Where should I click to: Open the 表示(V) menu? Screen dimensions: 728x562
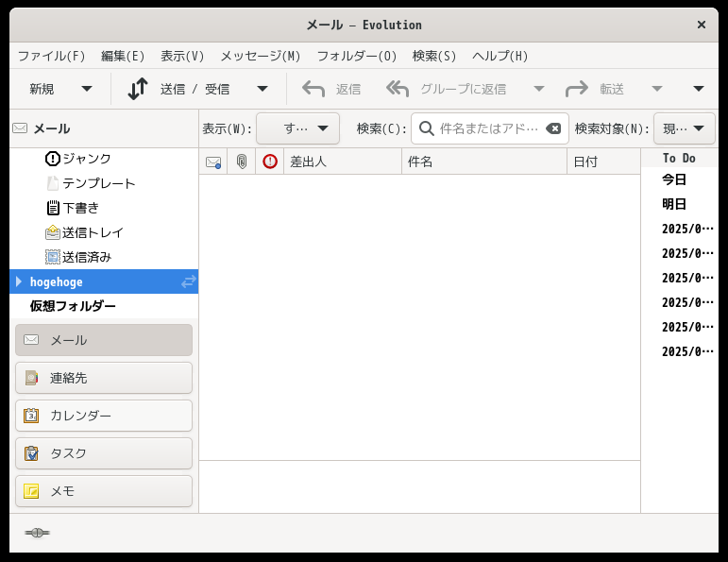(x=182, y=57)
